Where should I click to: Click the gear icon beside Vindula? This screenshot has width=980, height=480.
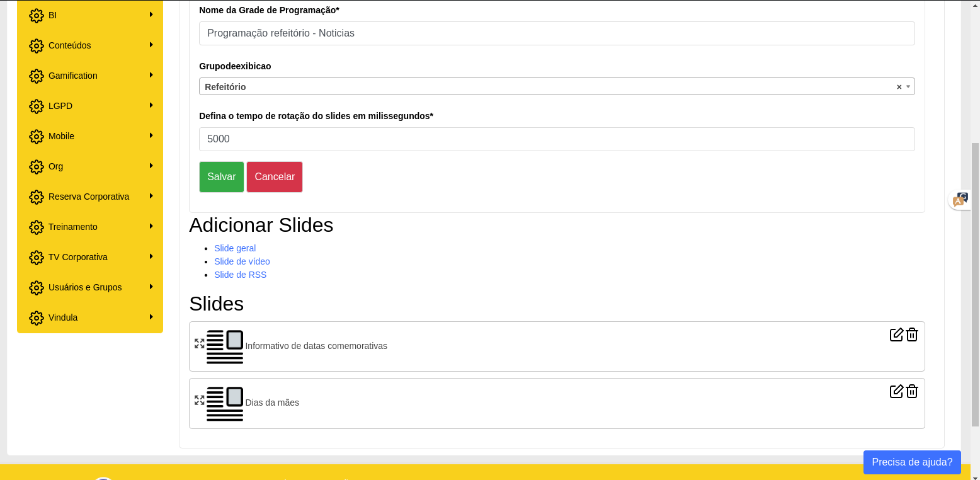37,317
